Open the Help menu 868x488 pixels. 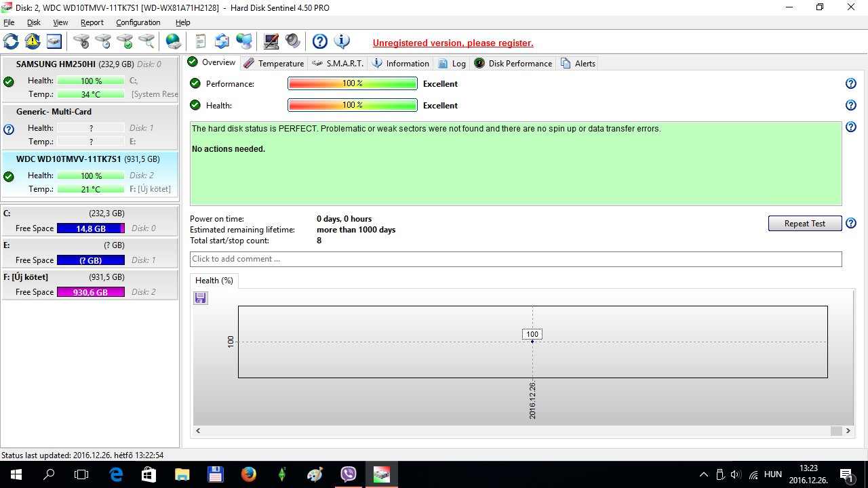click(183, 22)
